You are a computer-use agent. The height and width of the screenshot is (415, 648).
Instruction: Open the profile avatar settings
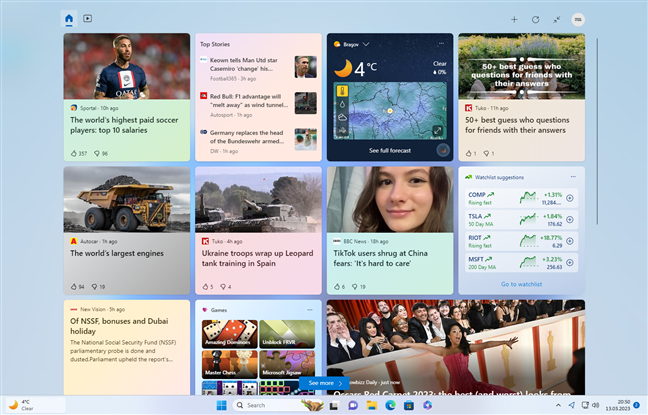(x=578, y=19)
